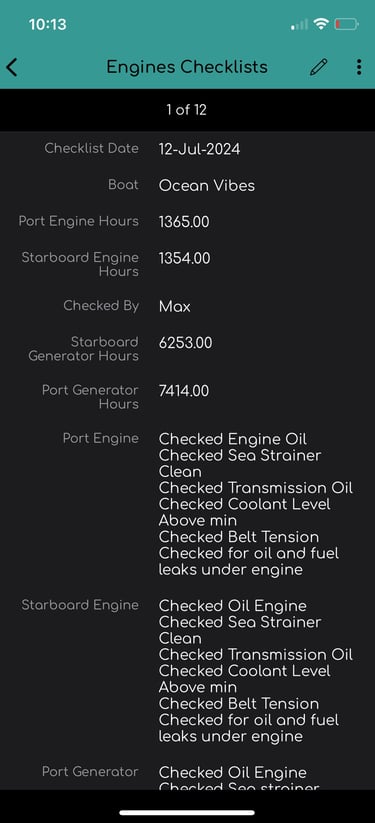This screenshot has width=375, height=823.
Task: Tap the Engines Checklists title
Action: point(187,67)
